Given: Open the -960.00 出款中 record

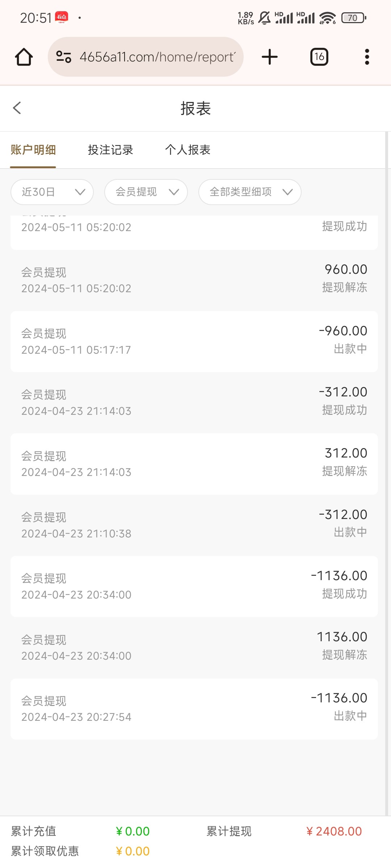Looking at the screenshot, I should tap(194, 341).
